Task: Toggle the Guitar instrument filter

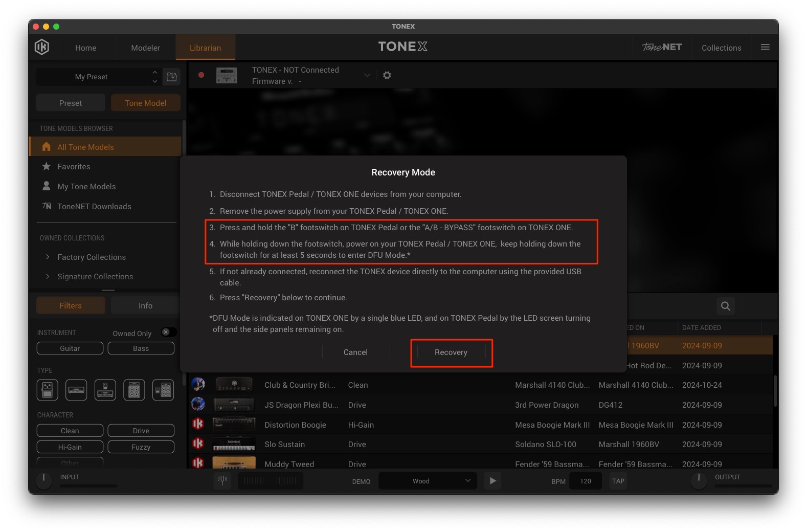Action: pyautogui.click(x=70, y=348)
